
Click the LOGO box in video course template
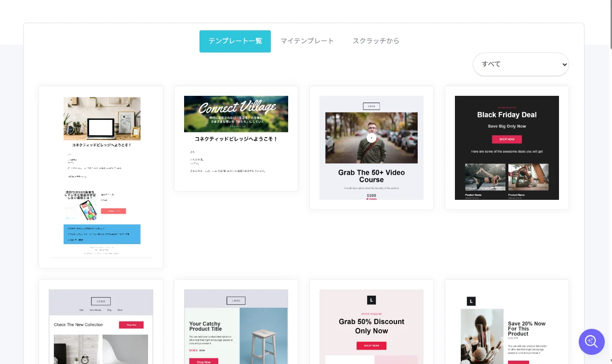(371, 106)
